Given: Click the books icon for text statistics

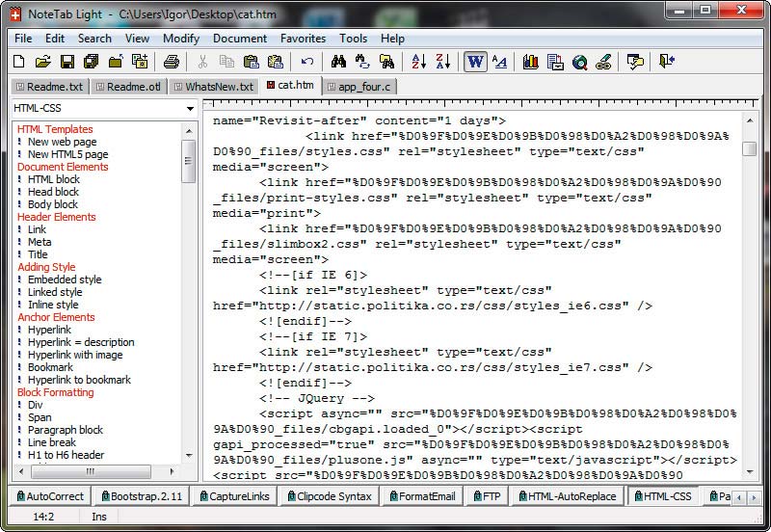Looking at the screenshot, I should coord(531,62).
